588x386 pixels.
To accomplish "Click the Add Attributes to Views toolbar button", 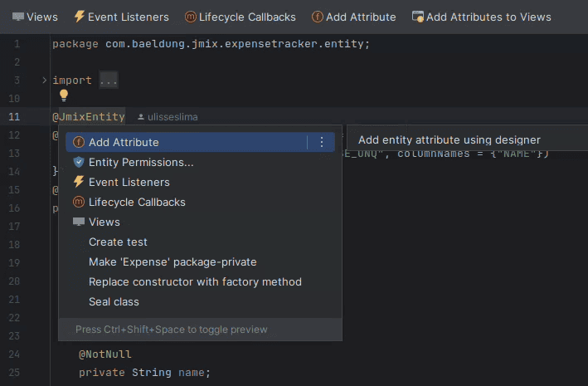I will tap(488, 17).
